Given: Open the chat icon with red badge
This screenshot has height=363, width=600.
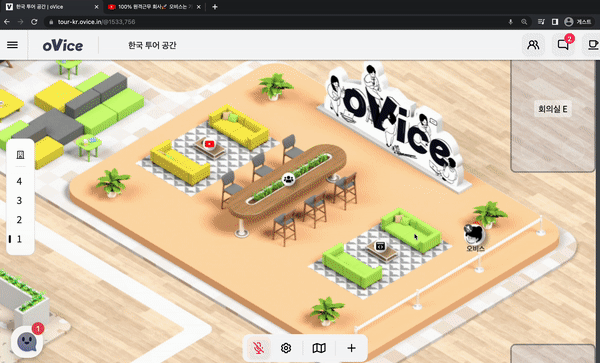Looking at the screenshot, I should (563, 45).
